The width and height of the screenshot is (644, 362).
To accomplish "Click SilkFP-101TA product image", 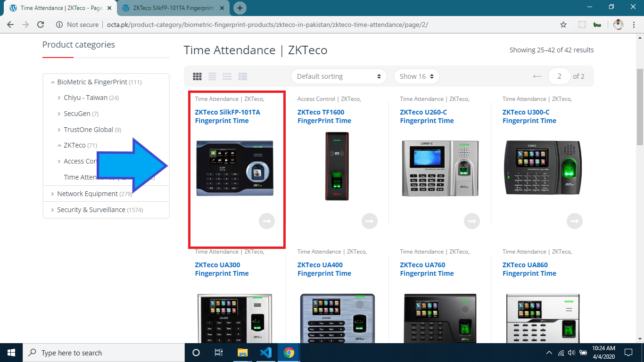I will 235,168.
